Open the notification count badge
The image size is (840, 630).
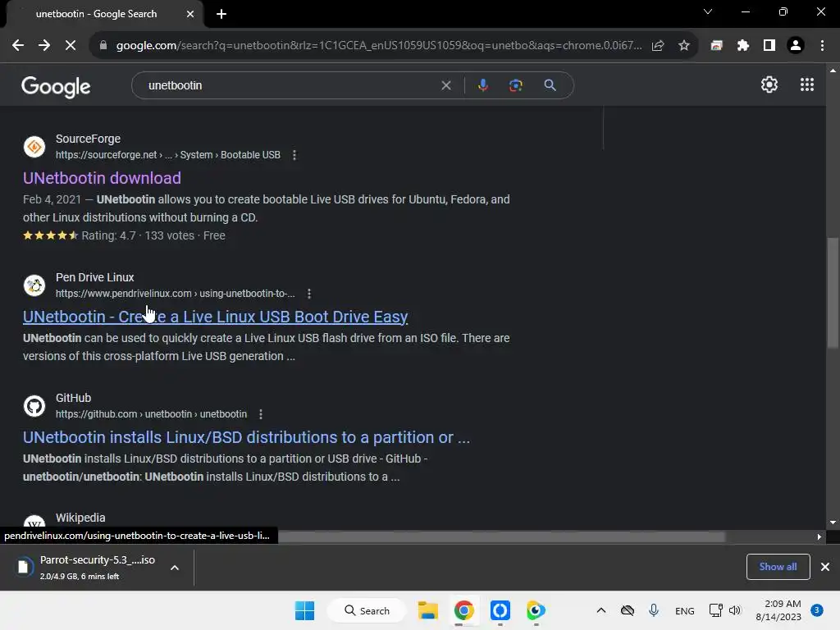[817, 610]
